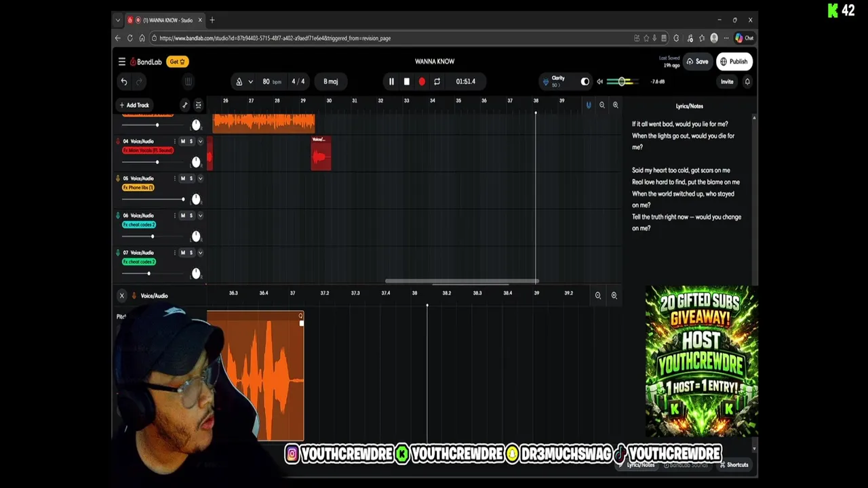Change the 4/4 time signature
The height and width of the screenshot is (488, 868).
298,81
